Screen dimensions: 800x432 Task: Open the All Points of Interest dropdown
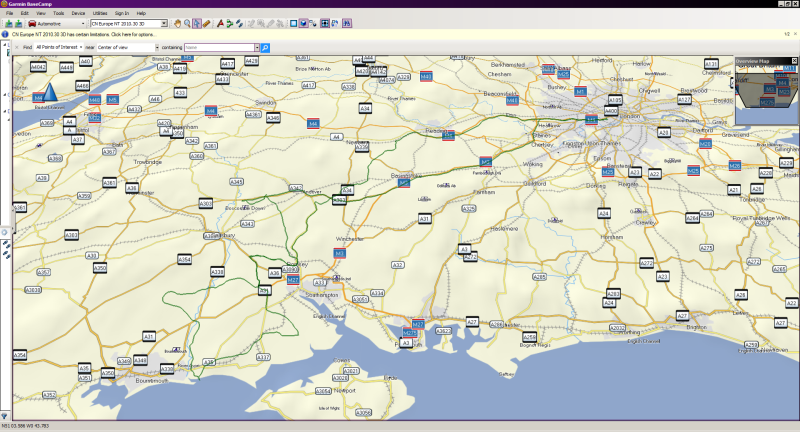[60, 47]
